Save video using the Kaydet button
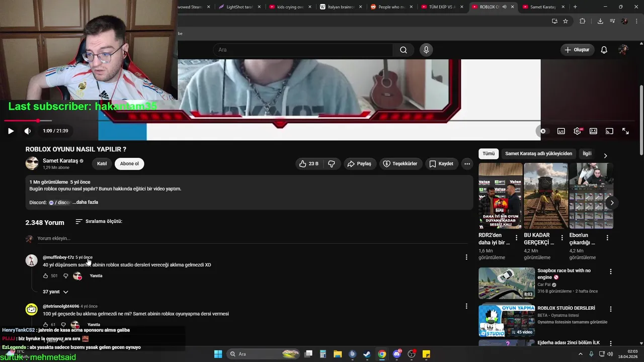 click(441, 163)
